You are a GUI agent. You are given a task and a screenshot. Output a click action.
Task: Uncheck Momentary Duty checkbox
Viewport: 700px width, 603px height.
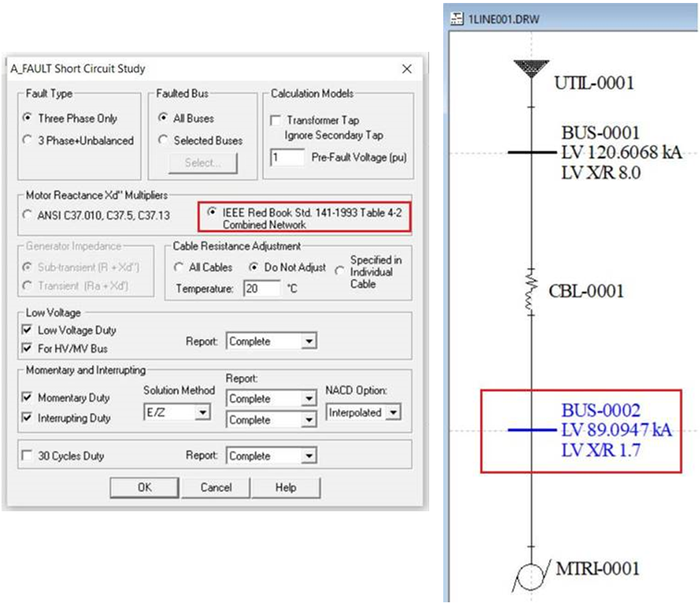tap(28, 397)
